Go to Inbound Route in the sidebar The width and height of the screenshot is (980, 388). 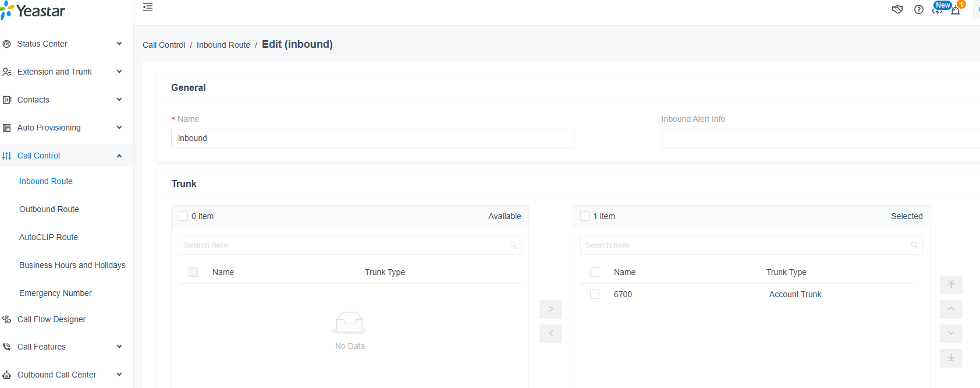pos(46,181)
